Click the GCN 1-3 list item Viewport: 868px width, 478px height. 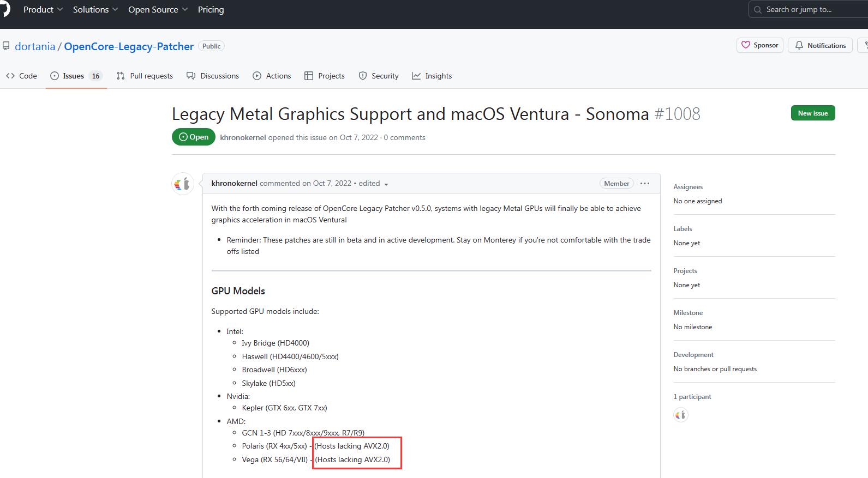(303, 433)
